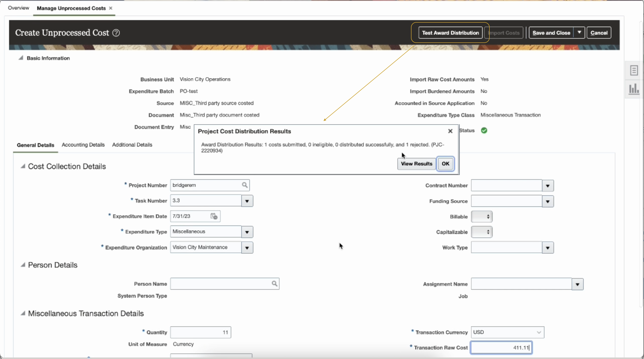This screenshot has width=644, height=359.
Task: Switch to the Accounting Details tab
Action: [83, 145]
